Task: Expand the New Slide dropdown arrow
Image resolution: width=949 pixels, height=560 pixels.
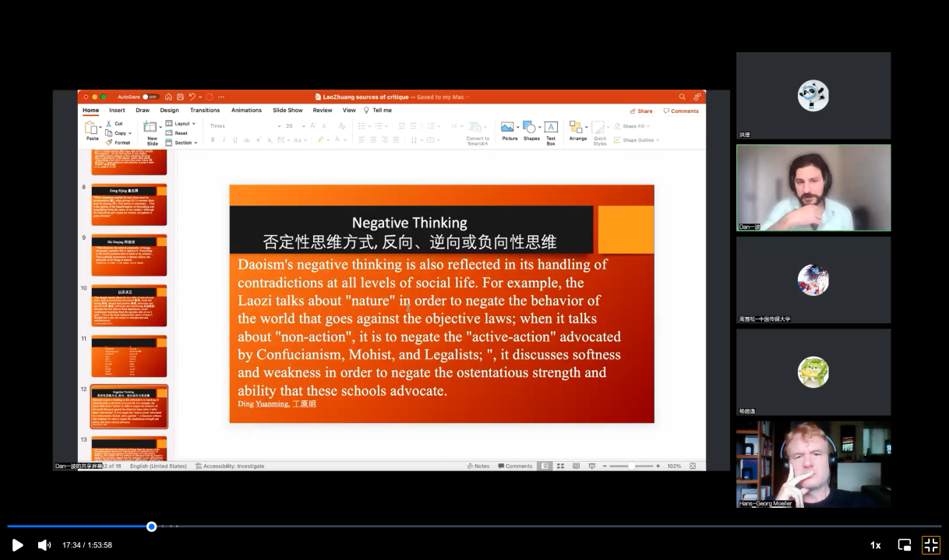Action: pos(161,127)
